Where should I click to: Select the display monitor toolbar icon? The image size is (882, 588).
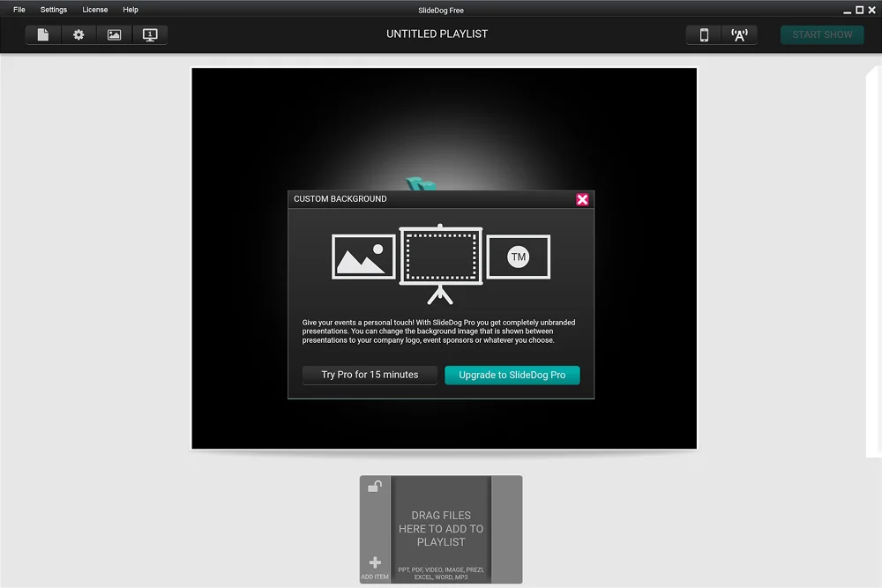(x=150, y=35)
